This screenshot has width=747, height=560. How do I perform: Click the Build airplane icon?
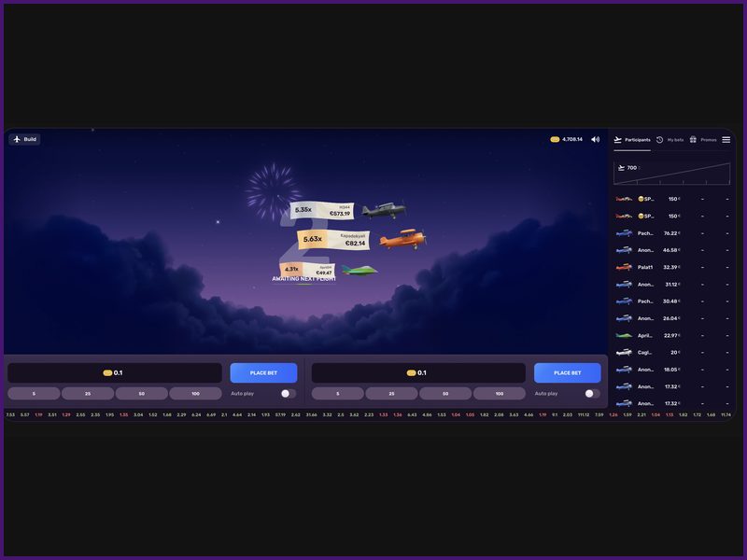click(x=17, y=139)
